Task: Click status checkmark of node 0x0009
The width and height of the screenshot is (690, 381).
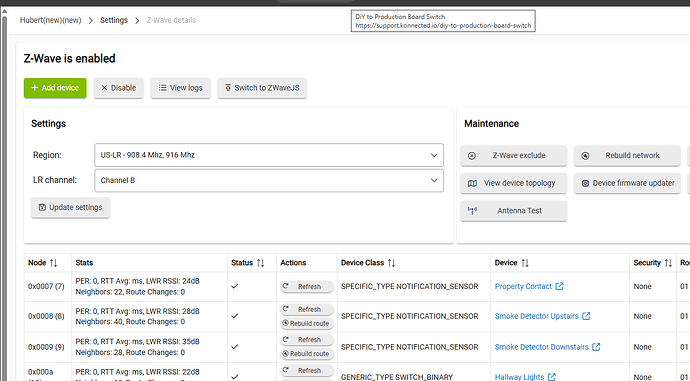Action: point(235,347)
